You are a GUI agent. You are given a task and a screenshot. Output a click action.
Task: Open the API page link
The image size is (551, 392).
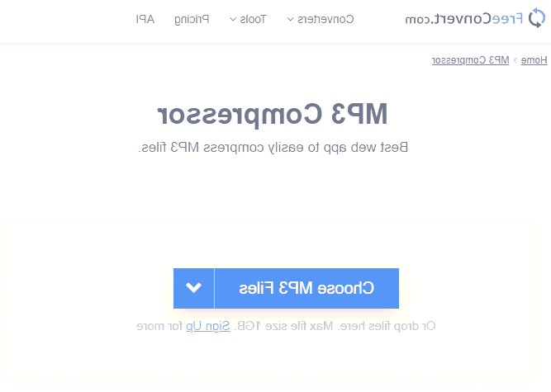(145, 19)
